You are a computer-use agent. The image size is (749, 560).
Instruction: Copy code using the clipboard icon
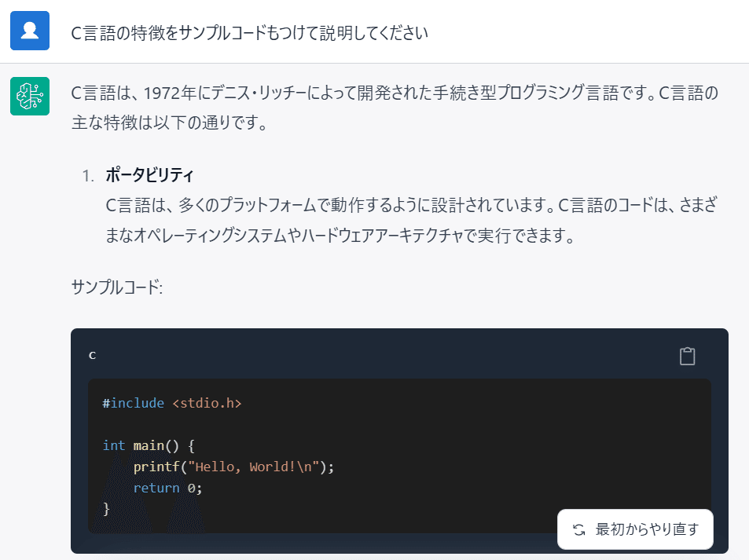(687, 356)
